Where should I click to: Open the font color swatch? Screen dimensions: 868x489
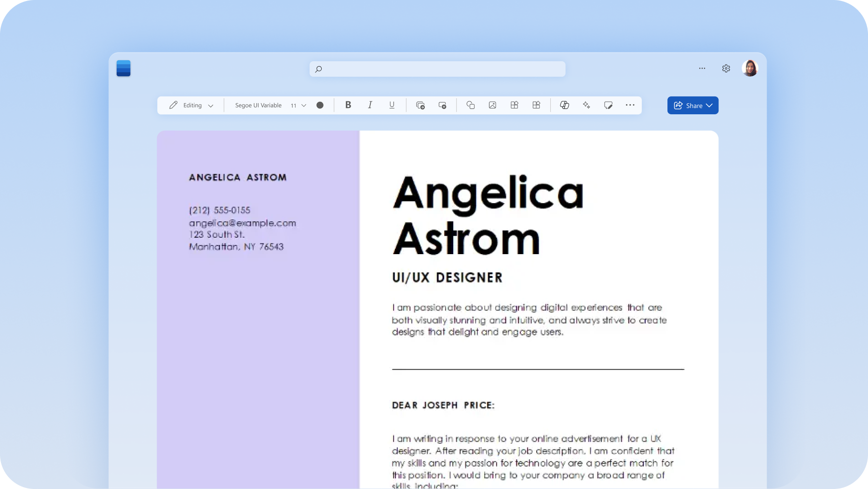(x=320, y=105)
